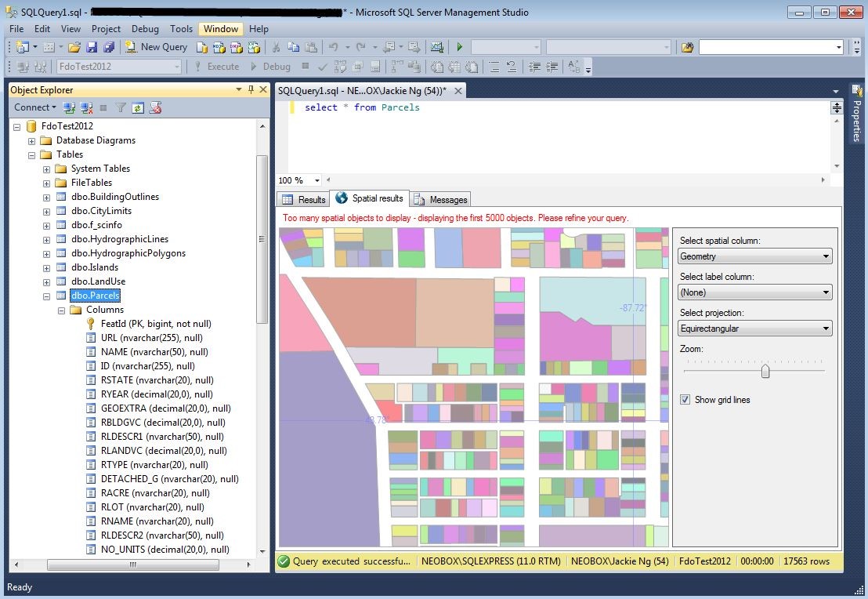
Task: Open the Select projection Equirectangular dropdown
Action: click(755, 328)
